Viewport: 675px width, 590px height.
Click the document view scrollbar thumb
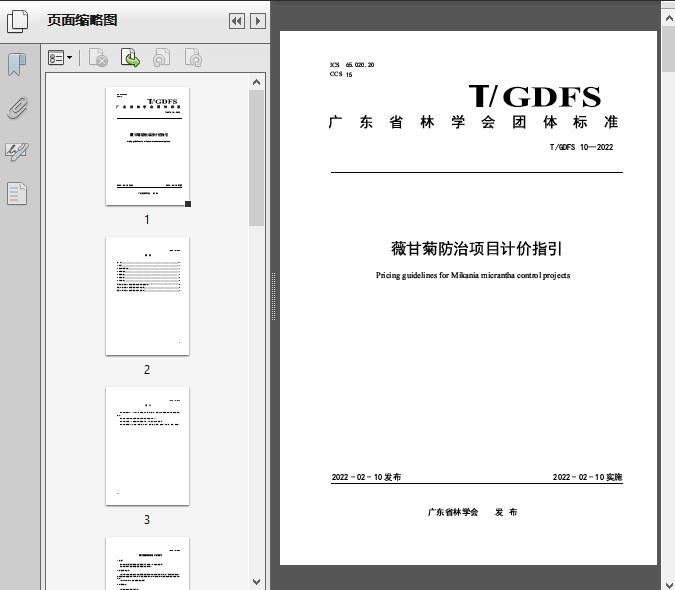point(669,50)
